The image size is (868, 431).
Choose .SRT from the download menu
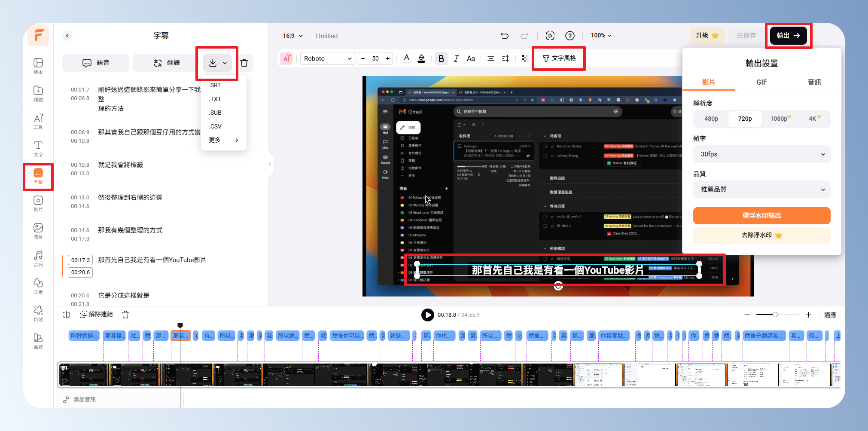point(215,85)
